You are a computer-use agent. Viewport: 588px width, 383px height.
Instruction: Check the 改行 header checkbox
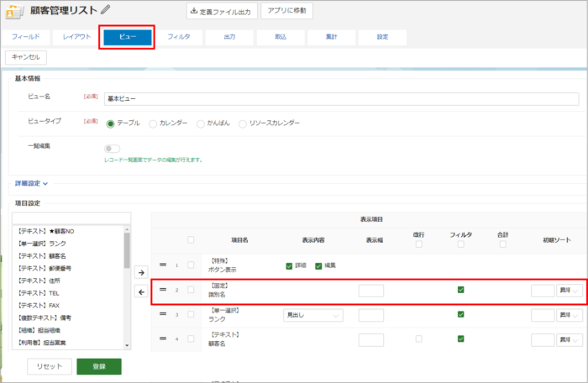[x=419, y=244]
